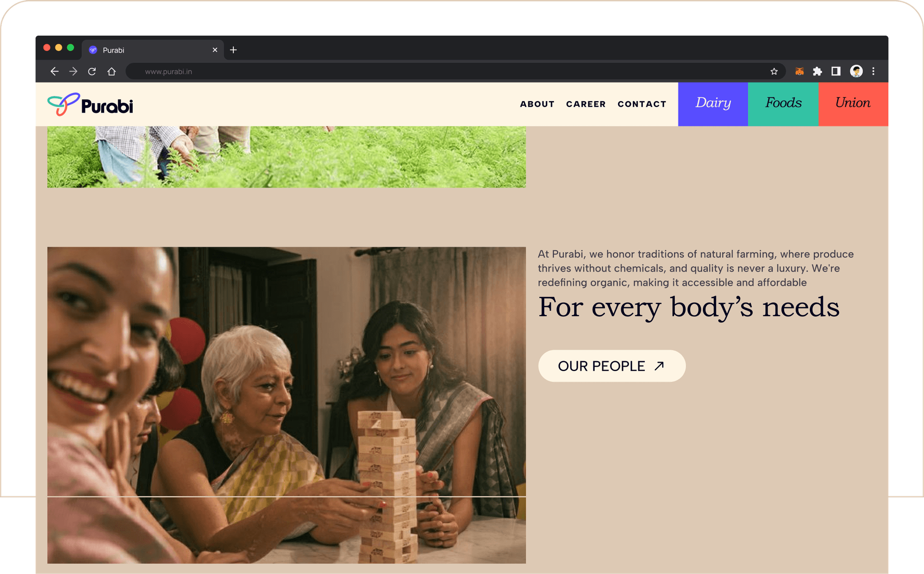Open a new tab with plus button
The image size is (924, 574).
coord(233,50)
